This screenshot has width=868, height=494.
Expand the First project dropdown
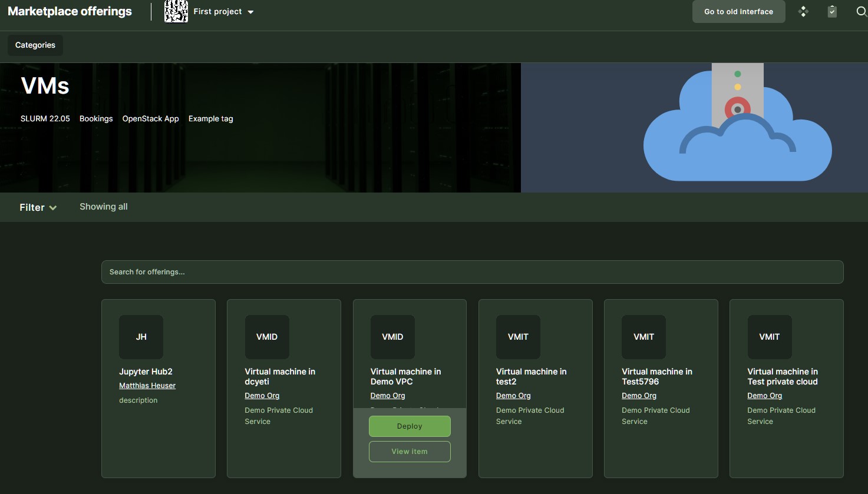(250, 12)
